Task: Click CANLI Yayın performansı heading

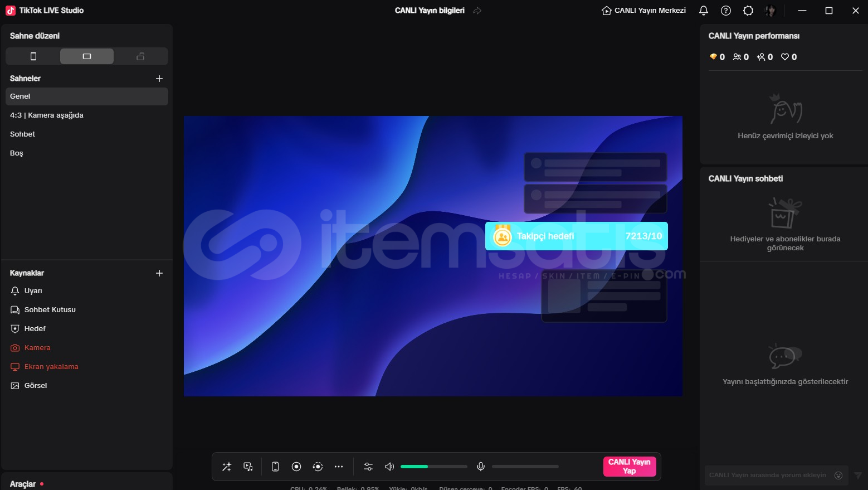Action: click(x=754, y=36)
